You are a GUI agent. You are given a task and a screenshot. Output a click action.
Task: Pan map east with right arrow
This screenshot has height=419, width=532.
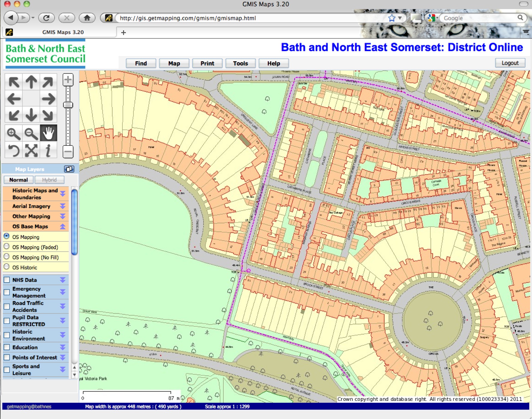click(x=48, y=99)
